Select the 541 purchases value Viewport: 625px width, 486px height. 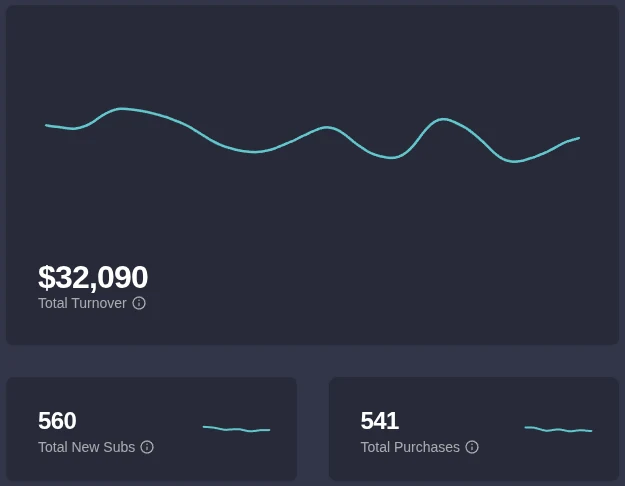click(x=379, y=421)
